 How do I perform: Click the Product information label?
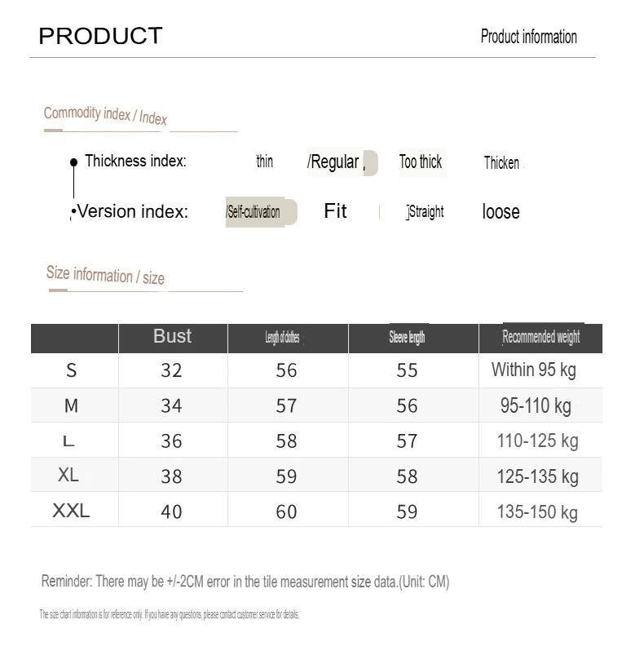pyautogui.click(x=528, y=37)
